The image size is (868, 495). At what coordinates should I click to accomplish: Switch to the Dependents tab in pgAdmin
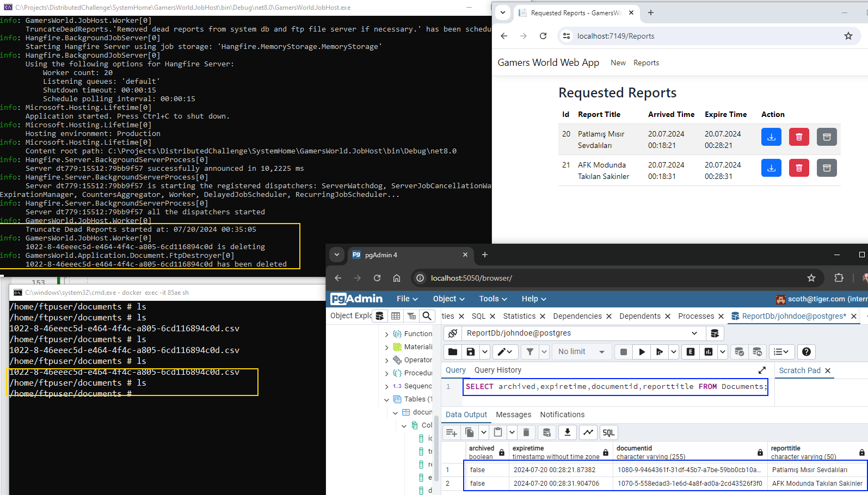click(639, 316)
